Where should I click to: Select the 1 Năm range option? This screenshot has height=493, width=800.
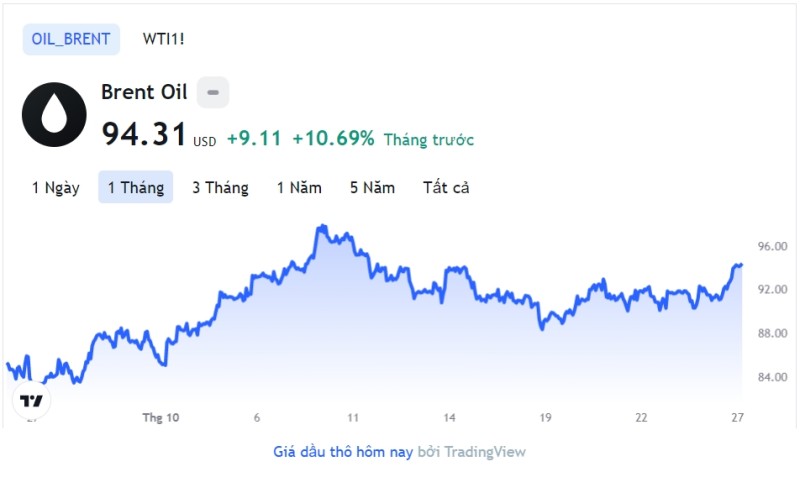[299, 187]
